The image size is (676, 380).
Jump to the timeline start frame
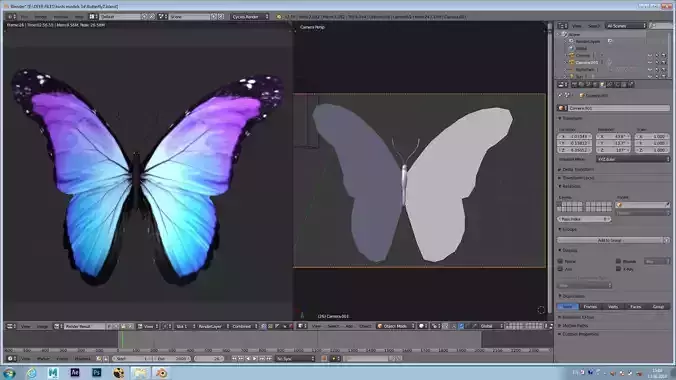click(x=234, y=358)
